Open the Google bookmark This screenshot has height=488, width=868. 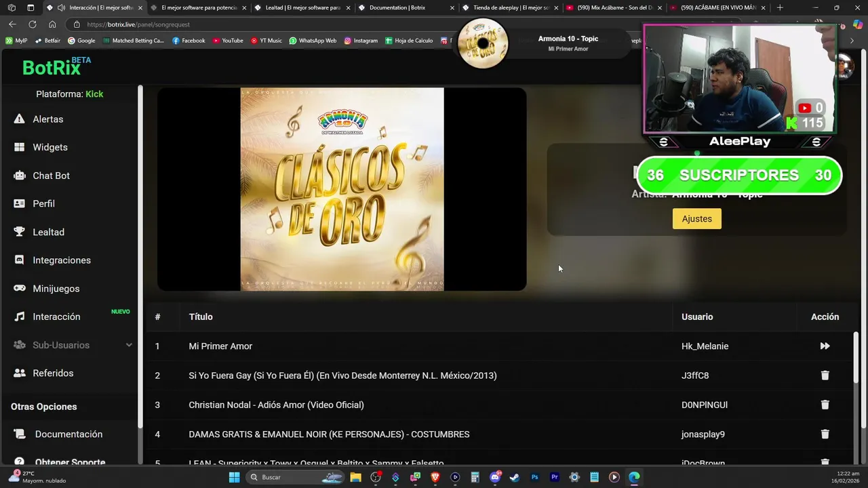click(x=81, y=41)
